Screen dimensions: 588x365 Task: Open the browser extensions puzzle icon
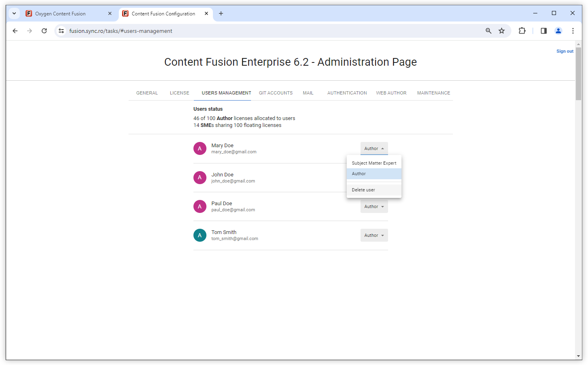[522, 31]
